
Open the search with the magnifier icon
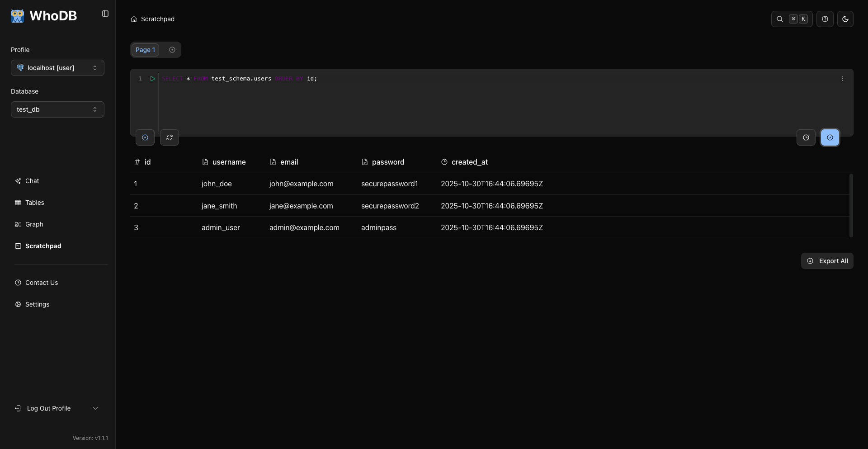779,19
